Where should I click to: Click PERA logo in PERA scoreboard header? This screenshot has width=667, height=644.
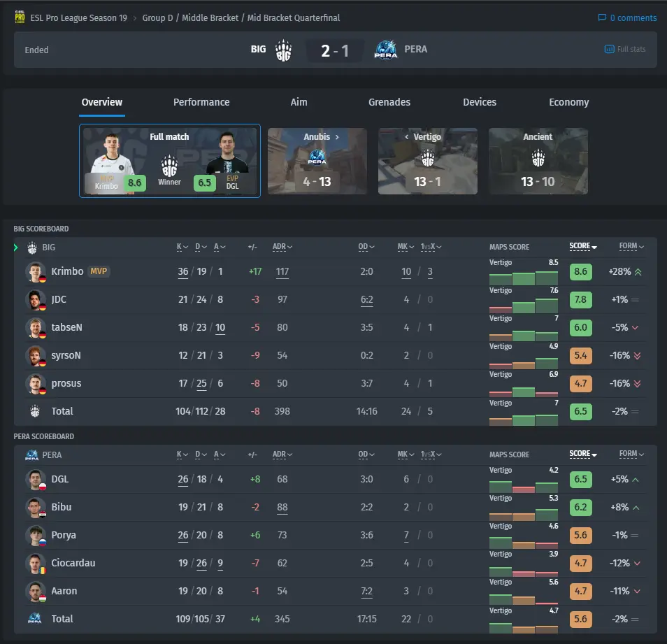click(32, 455)
